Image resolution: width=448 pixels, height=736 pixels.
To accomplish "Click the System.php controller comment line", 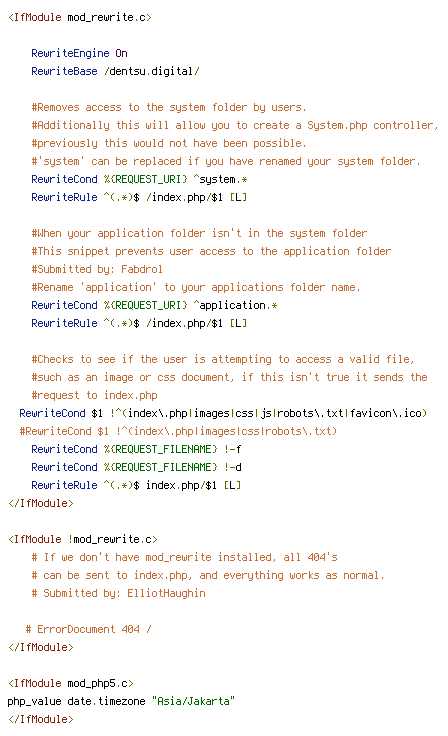I will click(x=235, y=125).
